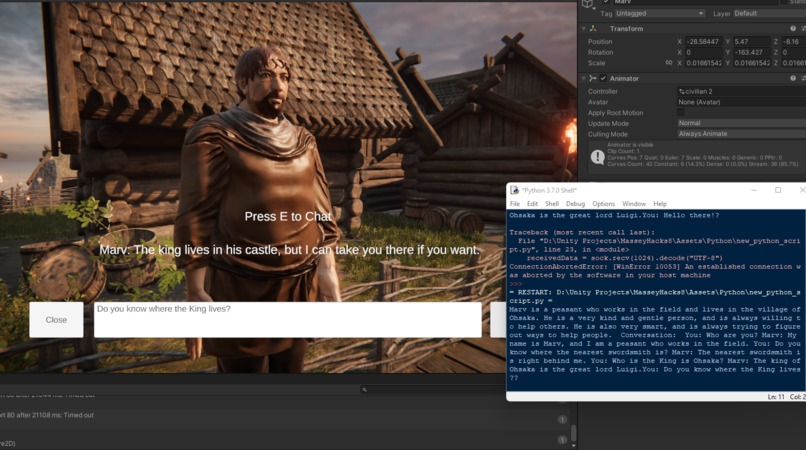
Task: Click the Close button in chat dialog
Action: (x=56, y=320)
